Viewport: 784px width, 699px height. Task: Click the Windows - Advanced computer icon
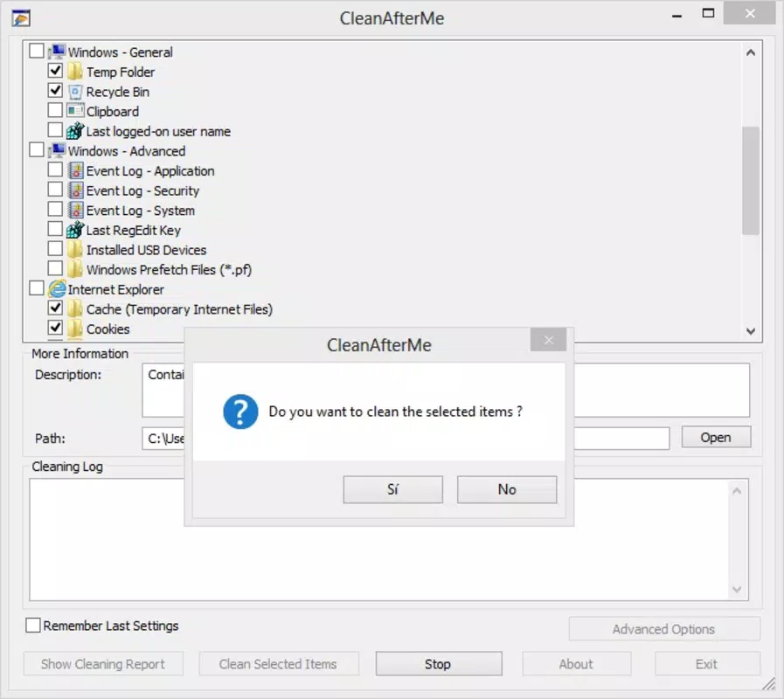tap(57, 150)
